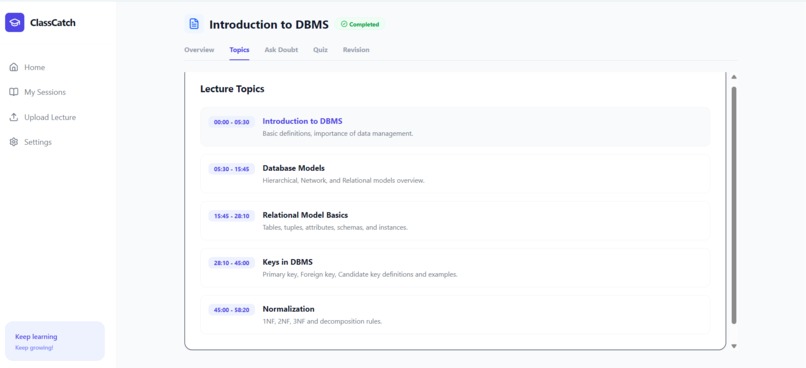Open the My Sessions sidebar link

(x=45, y=92)
